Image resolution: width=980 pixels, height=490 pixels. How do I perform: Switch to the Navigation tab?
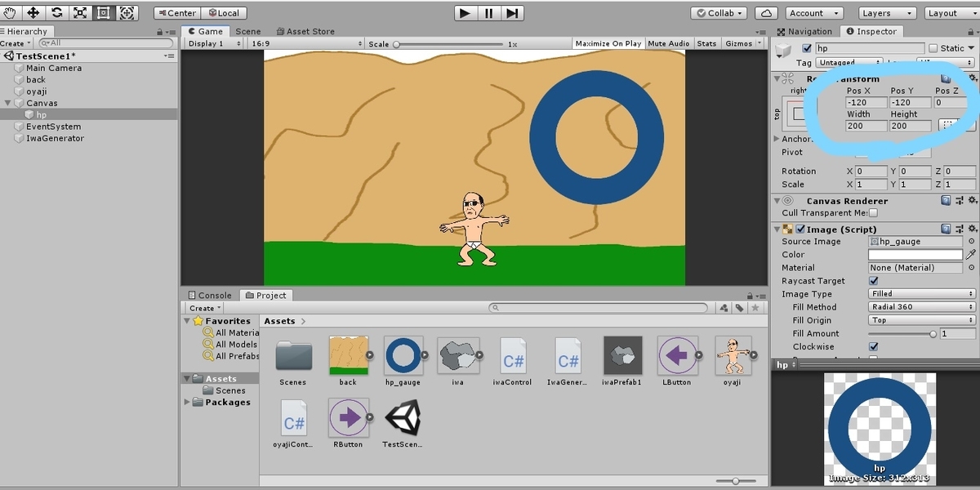click(804, 32)
